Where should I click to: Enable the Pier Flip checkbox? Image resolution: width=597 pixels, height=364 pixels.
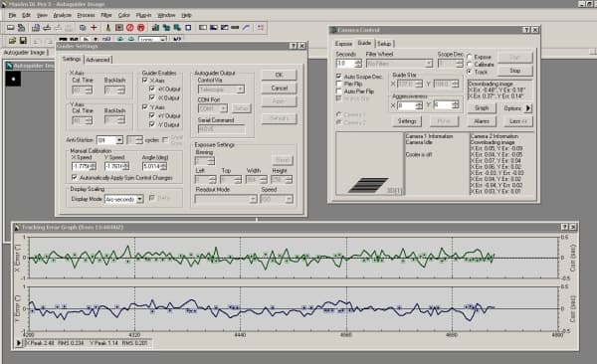[x=339, y=84]
